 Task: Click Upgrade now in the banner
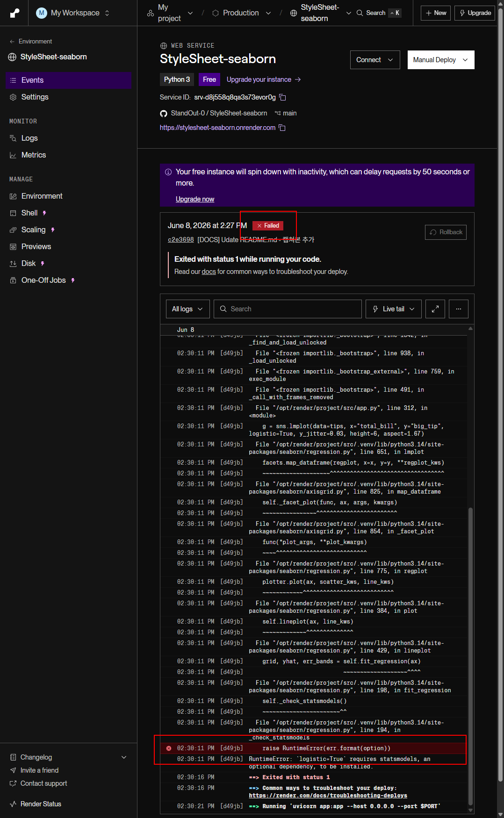coord(195,199)
